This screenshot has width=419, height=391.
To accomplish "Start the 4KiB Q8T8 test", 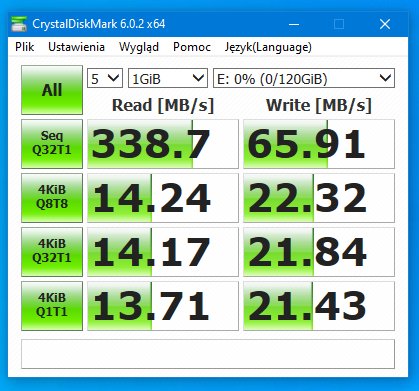I will 52,198.
